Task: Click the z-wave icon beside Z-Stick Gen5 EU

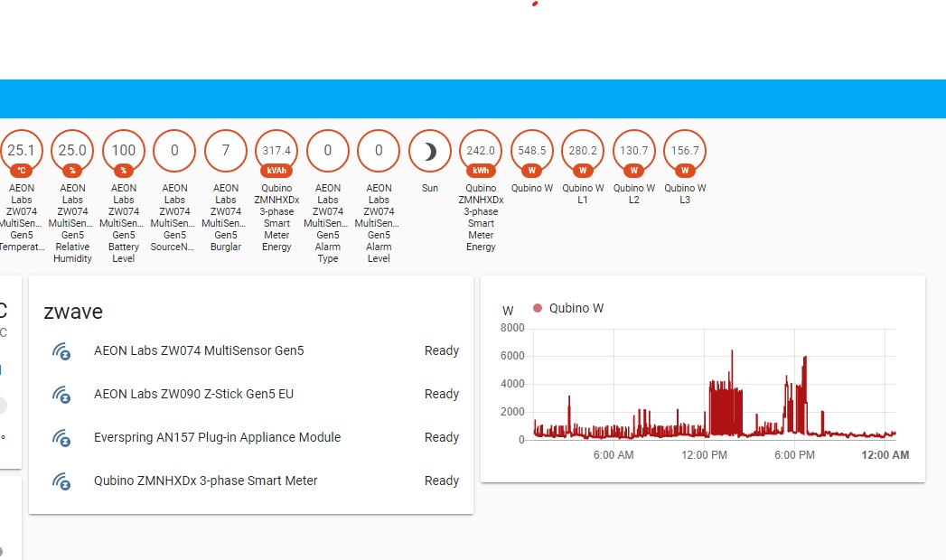Action: click(61, 394)
